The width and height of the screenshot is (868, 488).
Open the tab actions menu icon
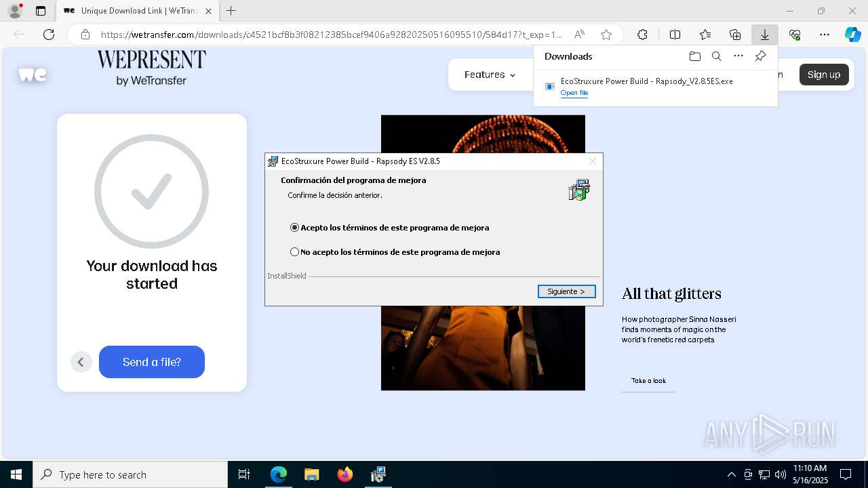tap(41, 11)
